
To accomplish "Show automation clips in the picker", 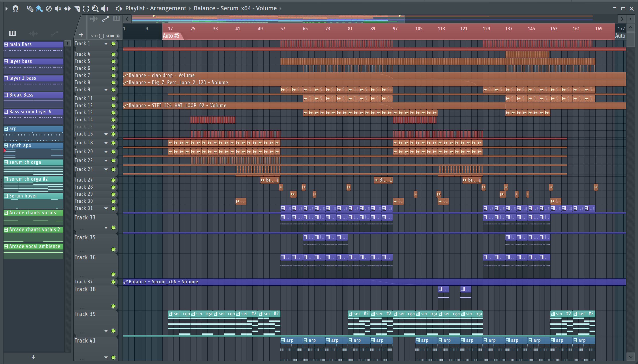I will coord(105,19).
